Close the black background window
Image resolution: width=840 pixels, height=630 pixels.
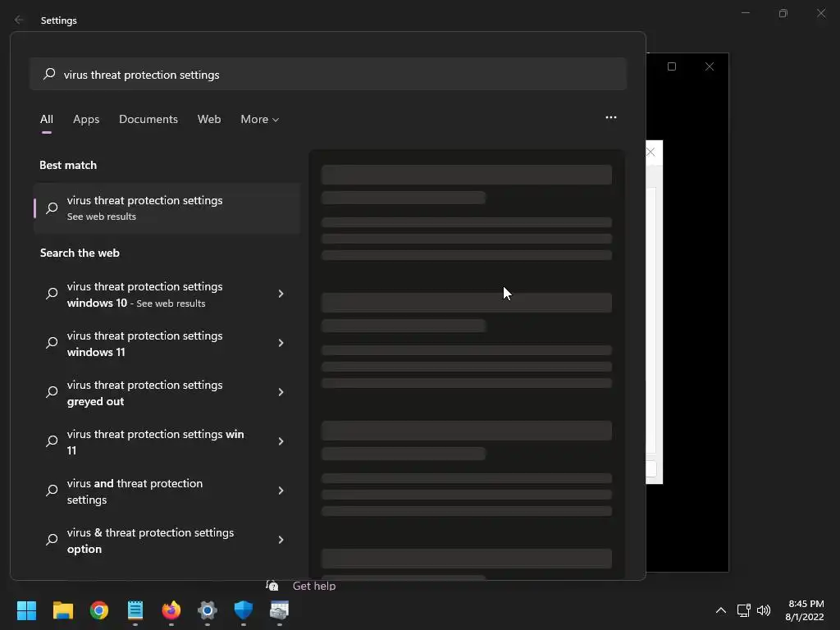pyautogui.click(x=710, y=66)
